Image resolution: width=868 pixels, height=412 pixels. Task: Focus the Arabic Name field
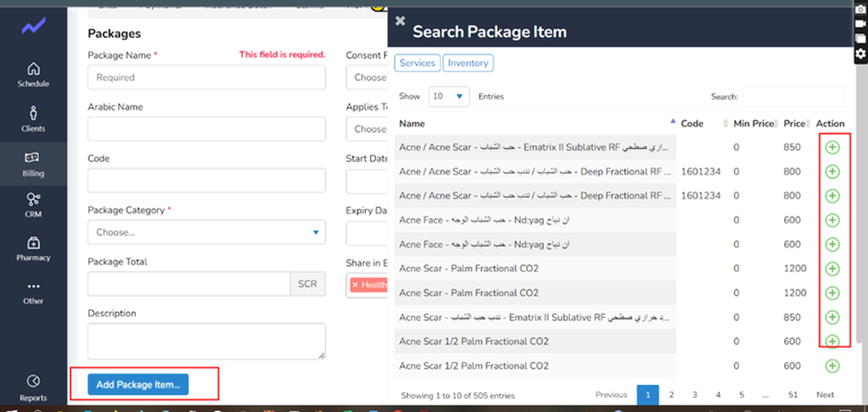click(x=207, y=129)
